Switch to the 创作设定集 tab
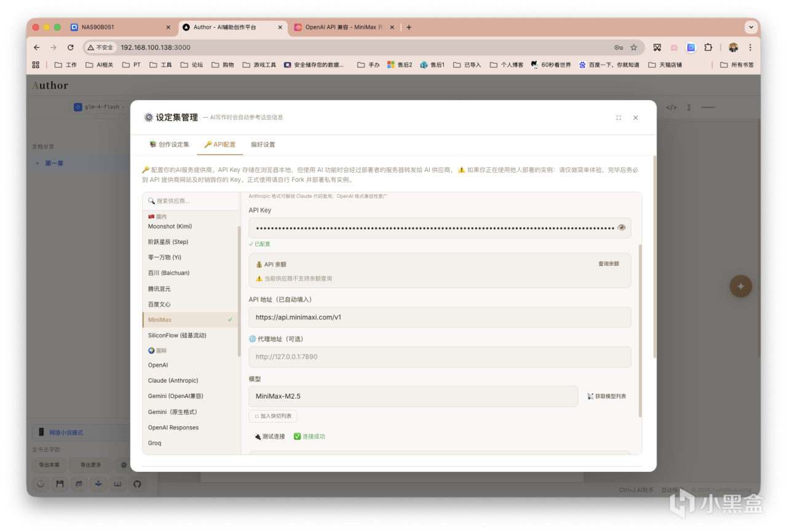 (x=169, y=145)
